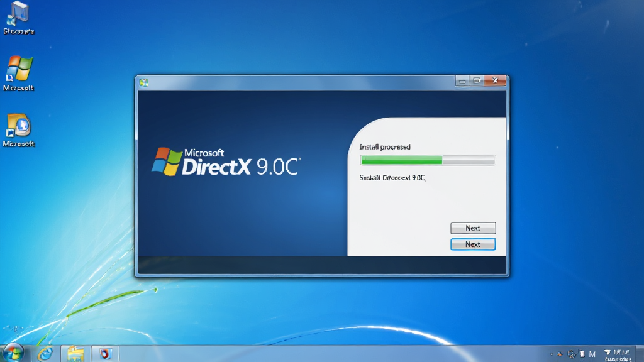The width and height of the screenshot is (644, 362).
Task: Open the Start menu orb
Action: (x=13, y=353)
